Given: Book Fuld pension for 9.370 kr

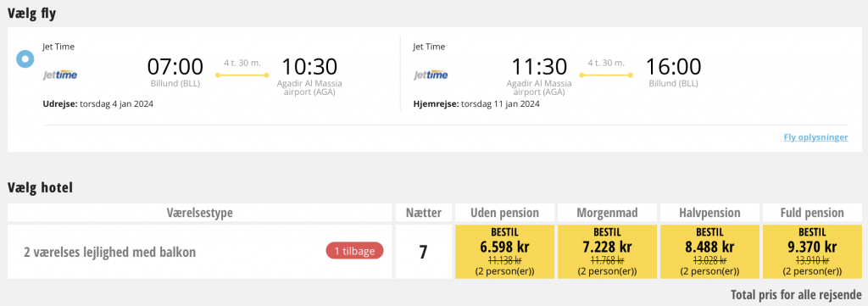Looking at the screenshot, I should (813, 252).
